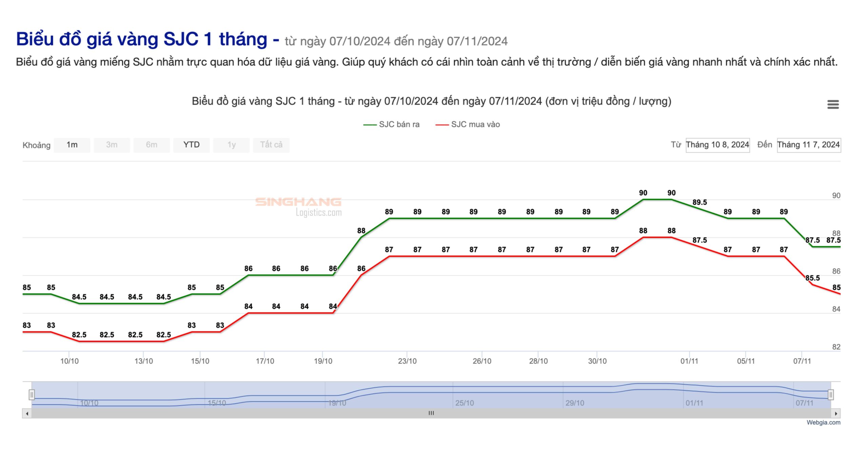Click the horizontal scrollbar grip thumb
868x453 pixels.
tap(431, 413)
